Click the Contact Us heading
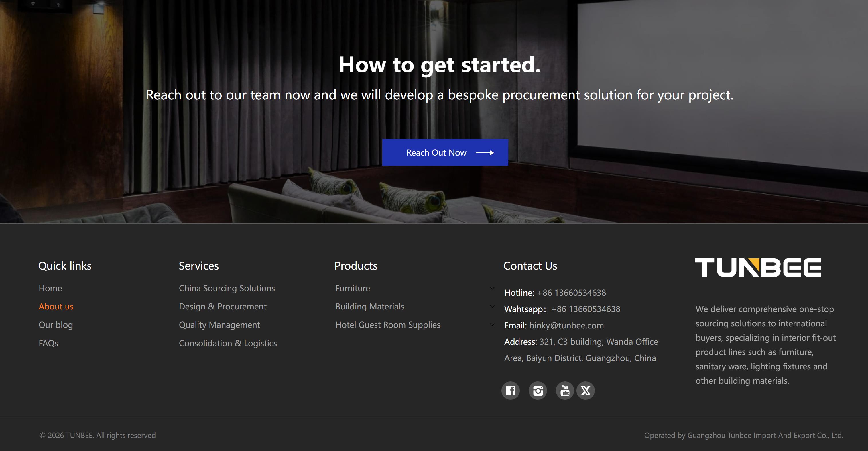Viewport: 868px width, 451px height. click(x=530, y=266)
